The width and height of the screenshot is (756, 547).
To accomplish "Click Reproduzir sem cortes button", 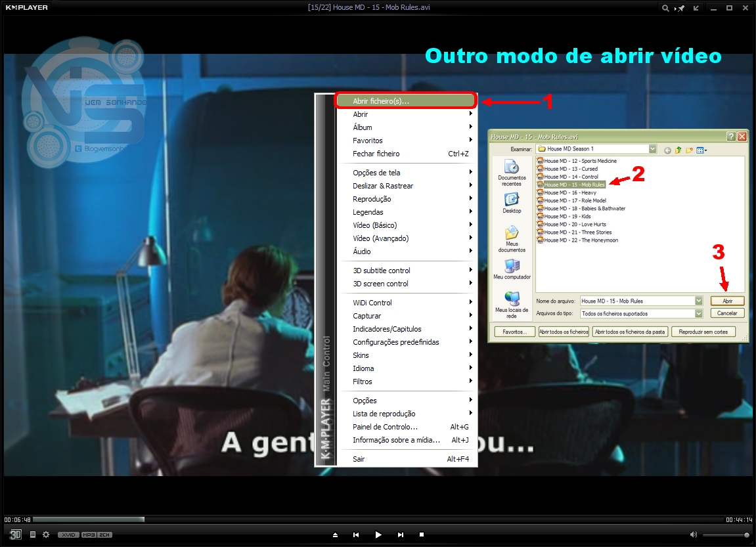I will [703, 332].
